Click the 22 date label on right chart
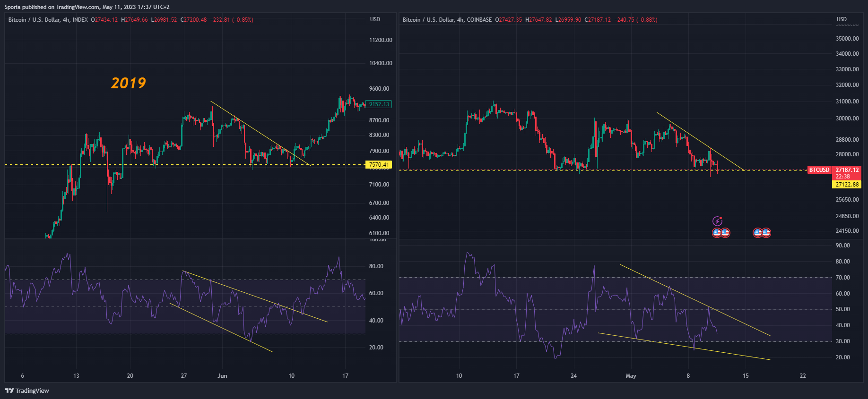The width and height of the screenshot is (868, 399). (x=803, y=376)
